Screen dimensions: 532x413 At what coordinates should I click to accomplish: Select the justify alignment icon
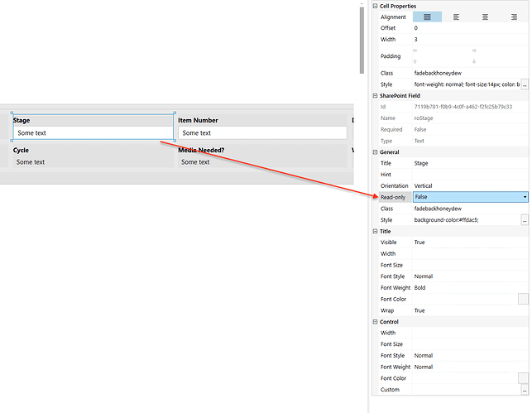[427, 17]
